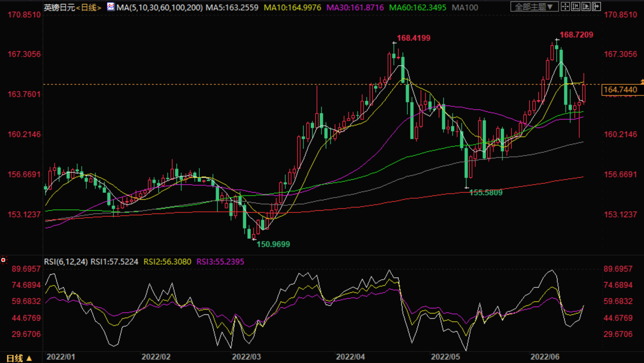Open RSI(6,12,24) indicator settings

pos(66,262)
